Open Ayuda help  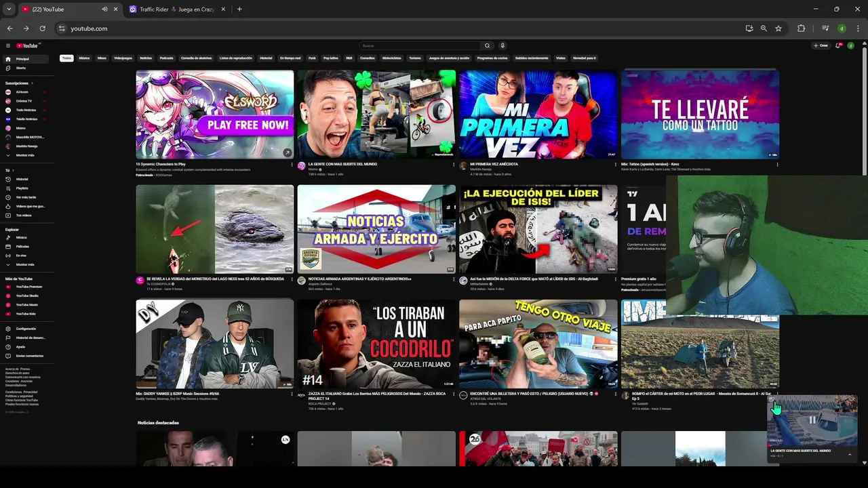pyautogui.click(x=26, y=346)
